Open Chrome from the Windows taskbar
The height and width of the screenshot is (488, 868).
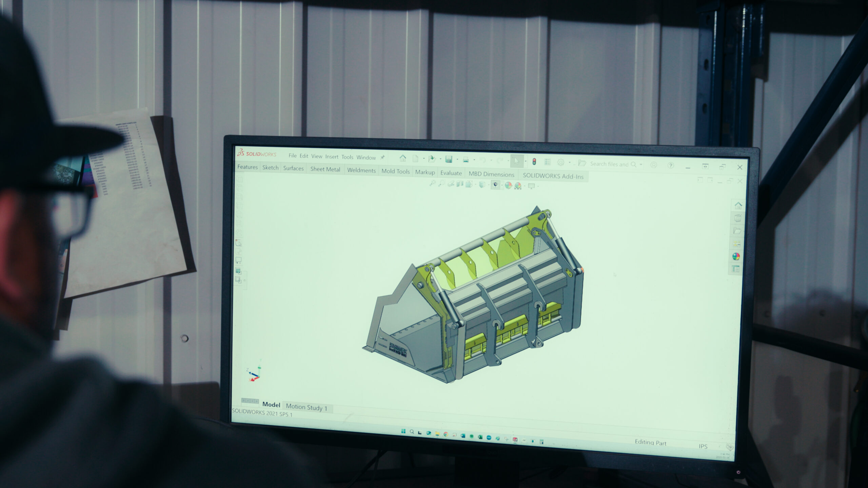(446, 434)
